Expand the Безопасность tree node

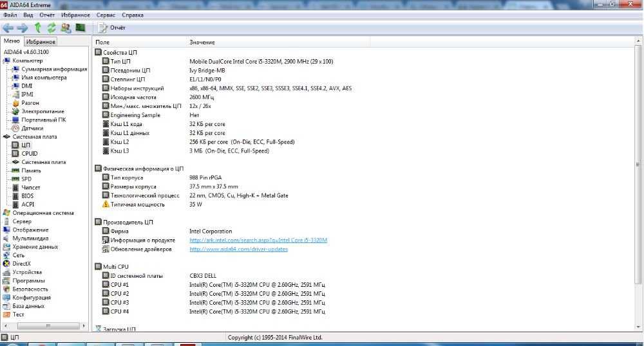[x=30, y=289]
